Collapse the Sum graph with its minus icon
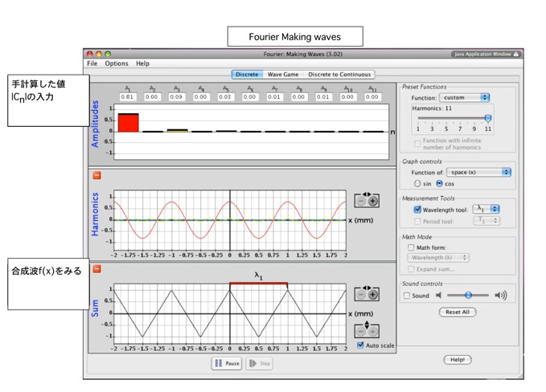Image resolution: width=546 pixels, height=392 pixels. pyautogui.click(x=96, y=268)
